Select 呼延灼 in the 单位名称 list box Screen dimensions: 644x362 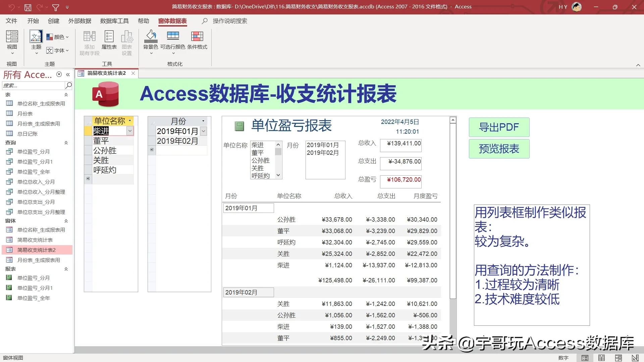(261, 176)
